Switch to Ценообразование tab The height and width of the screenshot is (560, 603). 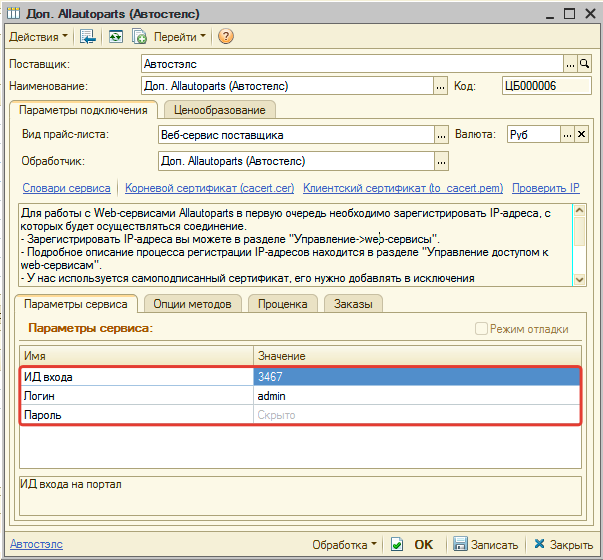[220, 110]
